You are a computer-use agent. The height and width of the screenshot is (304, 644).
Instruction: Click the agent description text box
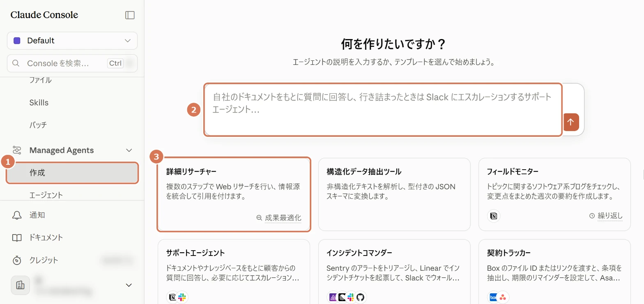tap(383, 110)
